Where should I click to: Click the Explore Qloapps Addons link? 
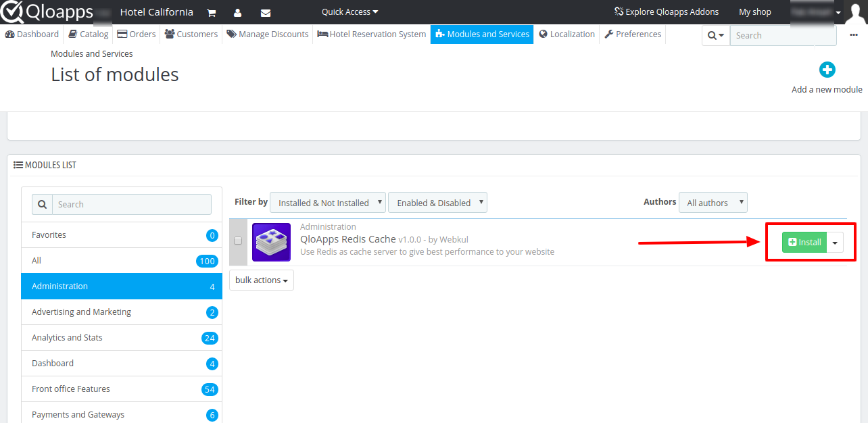pos(666,11)
